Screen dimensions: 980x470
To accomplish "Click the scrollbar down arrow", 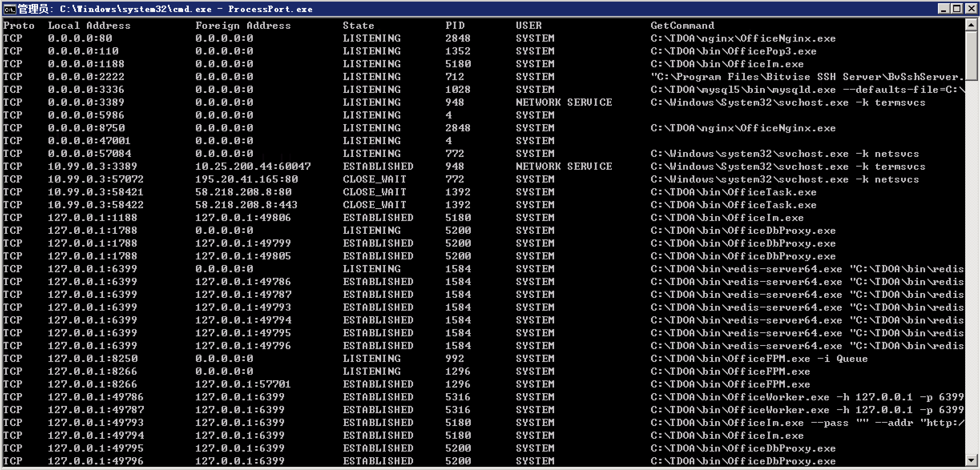I will [971, 460].
